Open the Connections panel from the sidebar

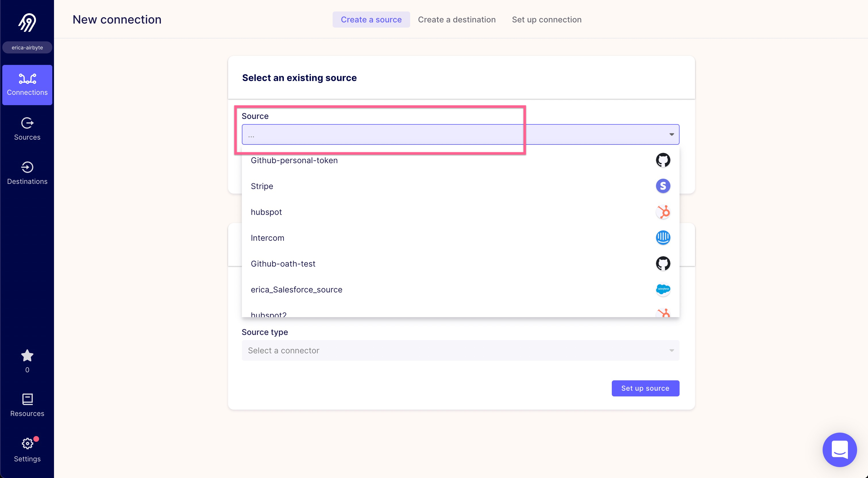pos(27,85)
